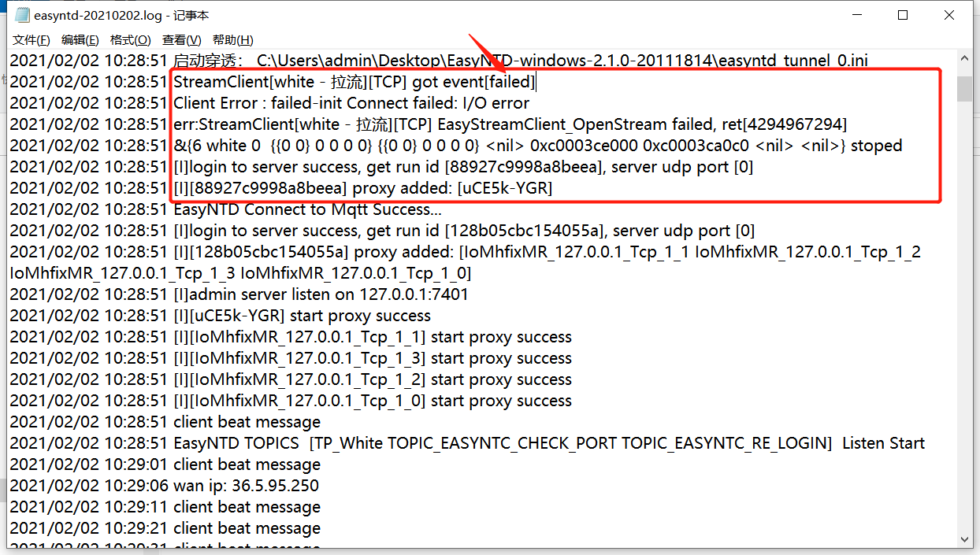
Task: Click '[uCE5k-YGR] start proxy success' line
Action: 220,316
